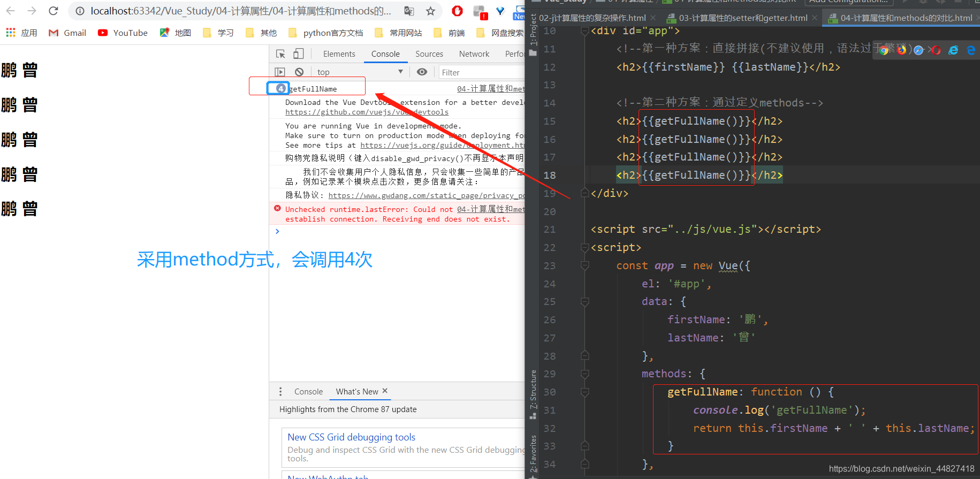Select the drawer Console tab
Viewport: 980px width, 479px height.
tap(308, 392)
